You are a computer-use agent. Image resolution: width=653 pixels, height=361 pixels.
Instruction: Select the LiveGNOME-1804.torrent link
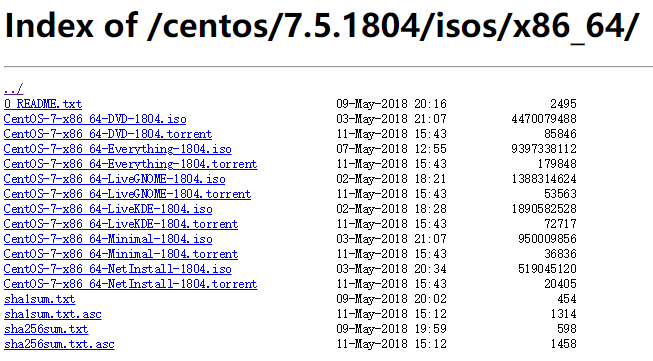[127, 194]
